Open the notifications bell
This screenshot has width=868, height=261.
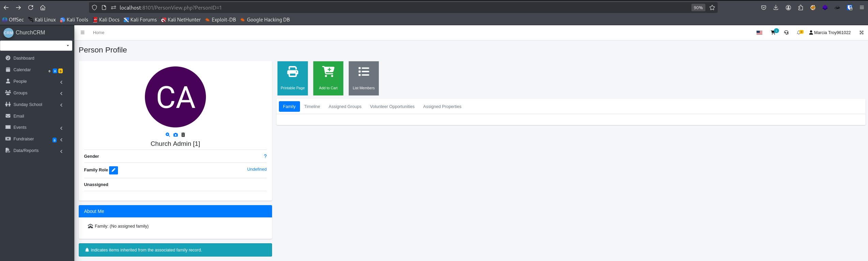pos(798,33)
